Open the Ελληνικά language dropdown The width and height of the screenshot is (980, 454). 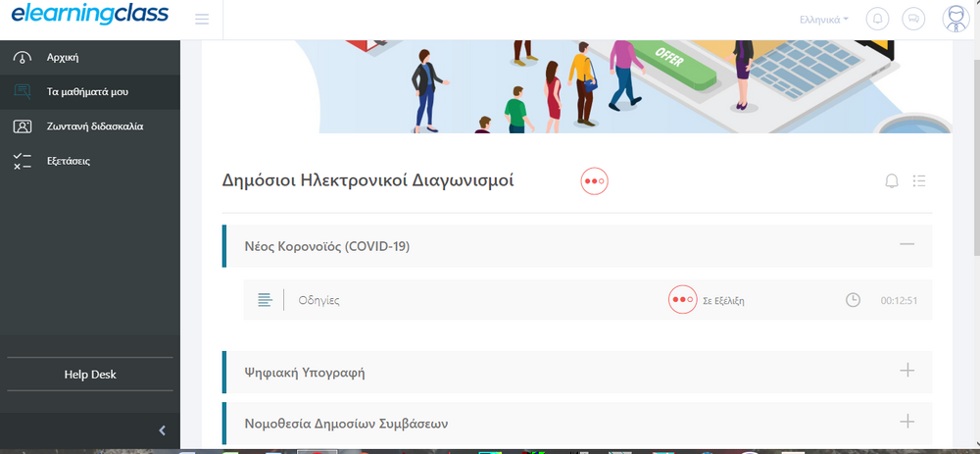tap(824, 19)
